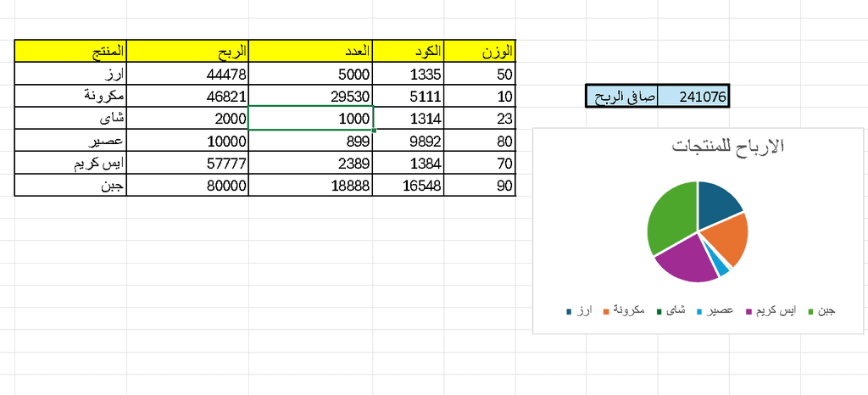
Task: Click the product cell مكرونة
Action: click(70, 96)
